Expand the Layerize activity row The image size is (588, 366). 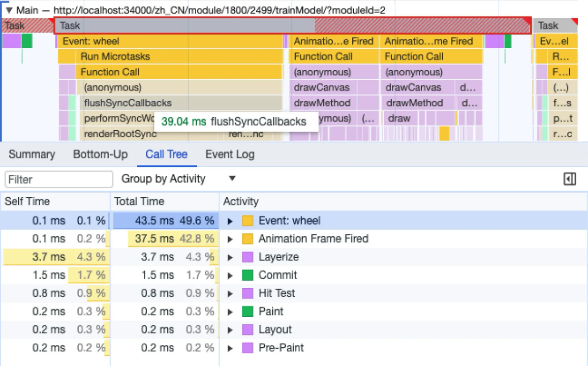click(x=230, y=257)
